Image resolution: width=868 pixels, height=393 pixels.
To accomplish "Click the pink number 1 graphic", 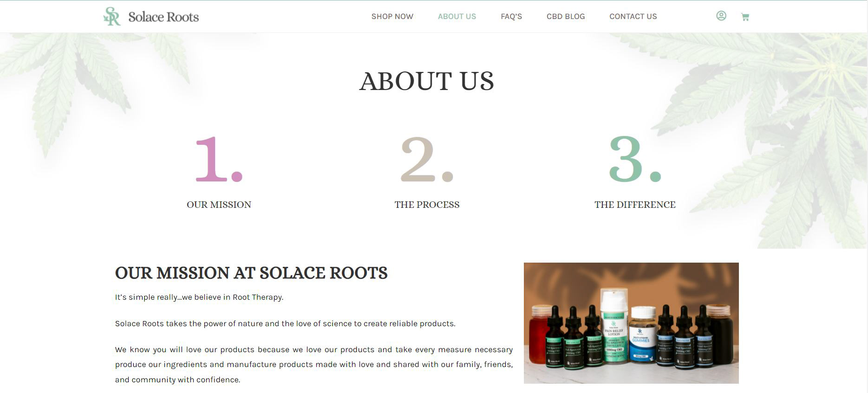I will click(219, 159).
